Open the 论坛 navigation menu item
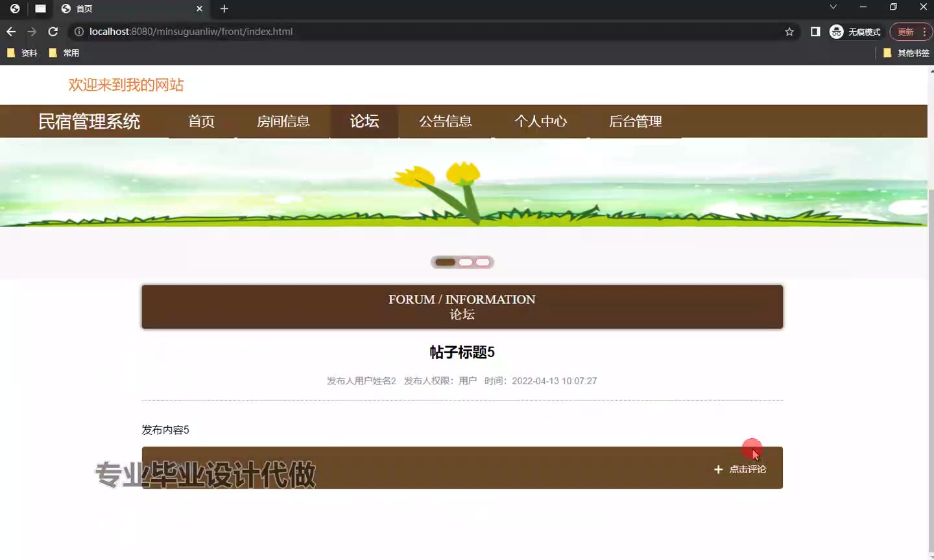This screenshot has height=560, width=934. (365, 121)
